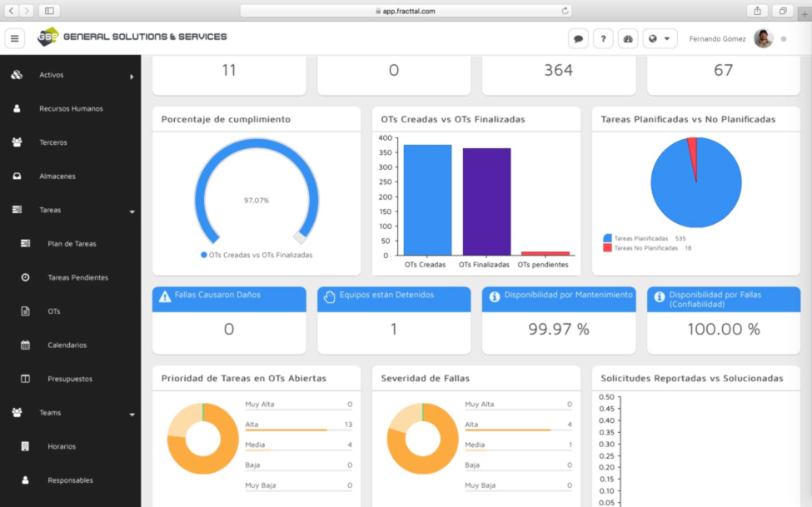Open the globe language dropdown
812x507 pixels.
(x=659, y=38)
